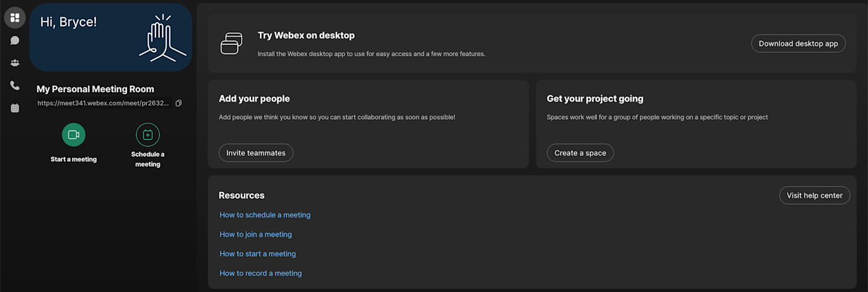
Task: Open the How to start a meeting link
Action: 257,254
